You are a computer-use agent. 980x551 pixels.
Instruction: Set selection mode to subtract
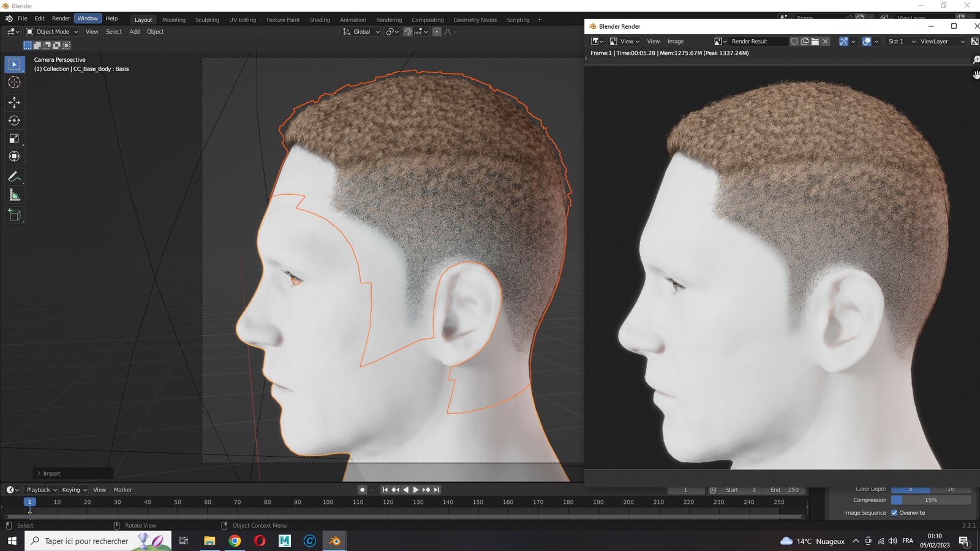pos(47,45)
